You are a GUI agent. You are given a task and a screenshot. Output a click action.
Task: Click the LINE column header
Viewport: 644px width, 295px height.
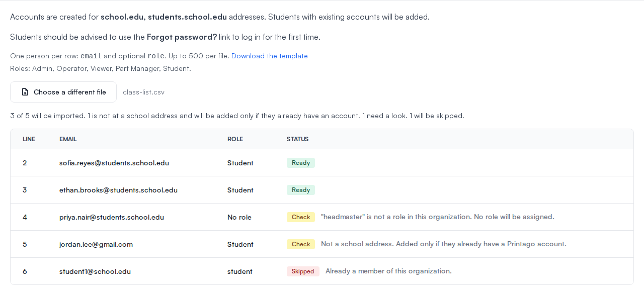pos(29,139)
